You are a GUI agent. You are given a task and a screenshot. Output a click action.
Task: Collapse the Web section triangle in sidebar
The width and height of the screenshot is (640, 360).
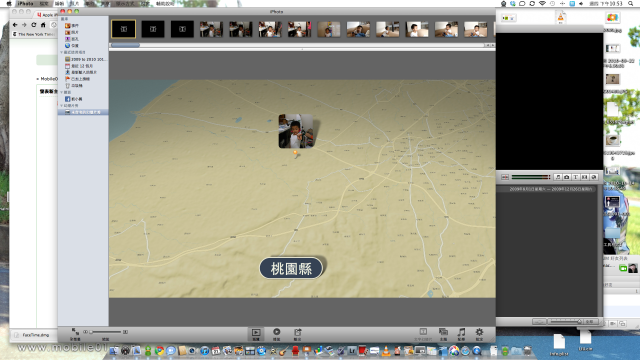62,92
